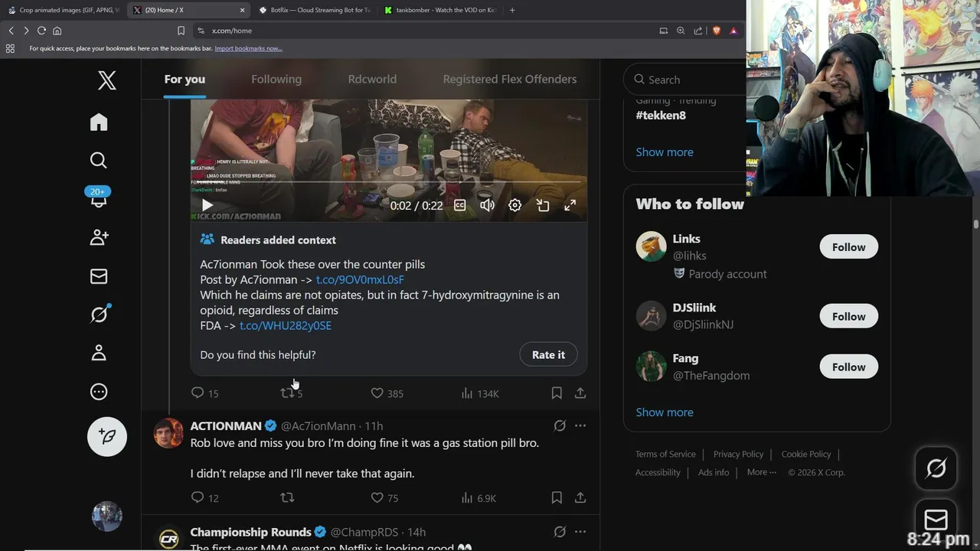
Task: Open the X logo home icon
Action: [107, 80]
